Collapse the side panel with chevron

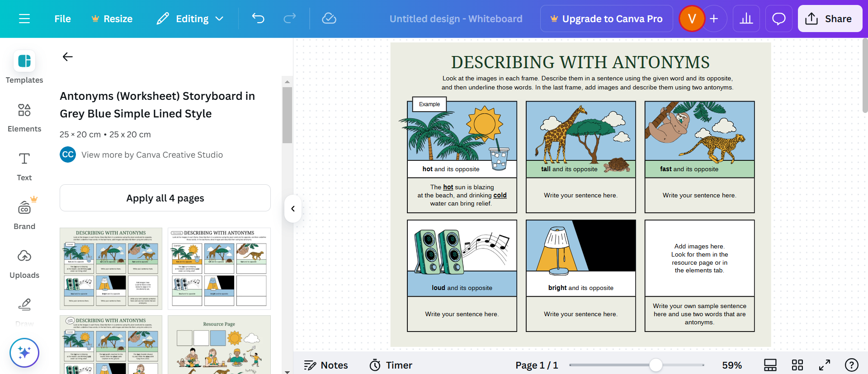coord(293,209)
